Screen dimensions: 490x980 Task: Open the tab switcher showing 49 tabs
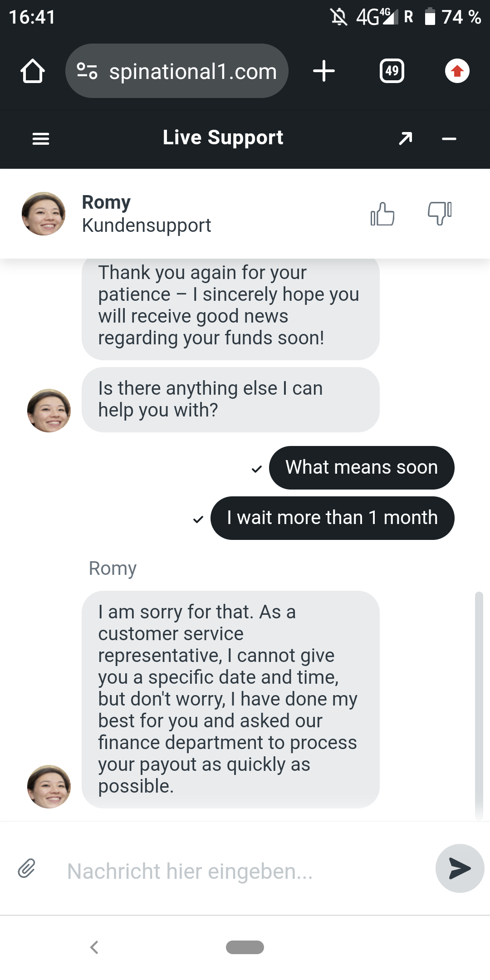pyautogui.click(x=392, y=71)
